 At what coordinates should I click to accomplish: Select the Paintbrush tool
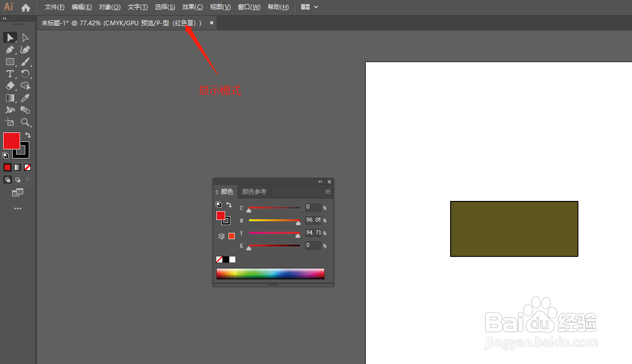tap(25, 62)
